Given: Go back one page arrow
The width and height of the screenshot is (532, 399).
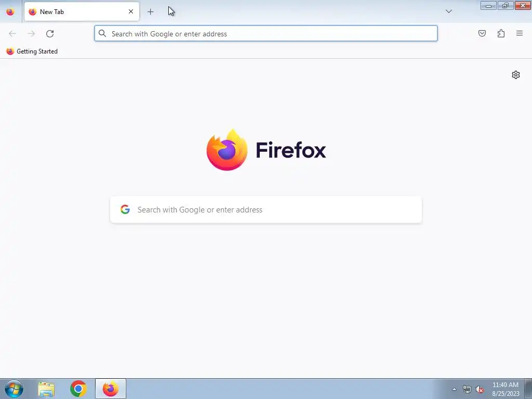Looking at the screenshot, I should [x=12, y=34].
